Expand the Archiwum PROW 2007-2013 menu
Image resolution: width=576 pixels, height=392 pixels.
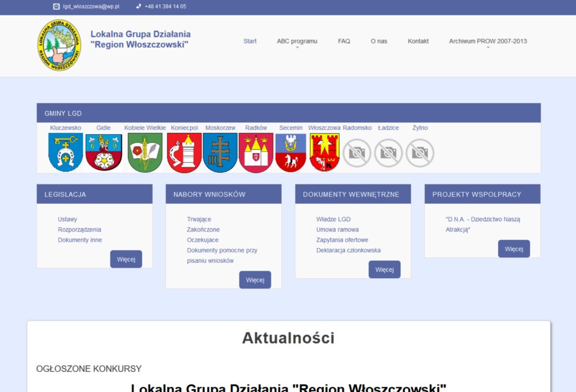point(488,42)
